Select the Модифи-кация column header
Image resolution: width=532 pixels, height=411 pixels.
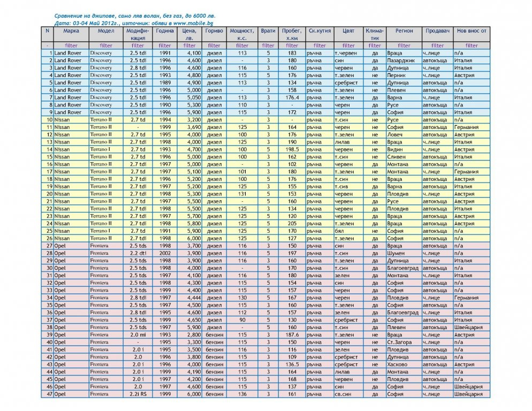pyautogui.click(x=138, y=34)
